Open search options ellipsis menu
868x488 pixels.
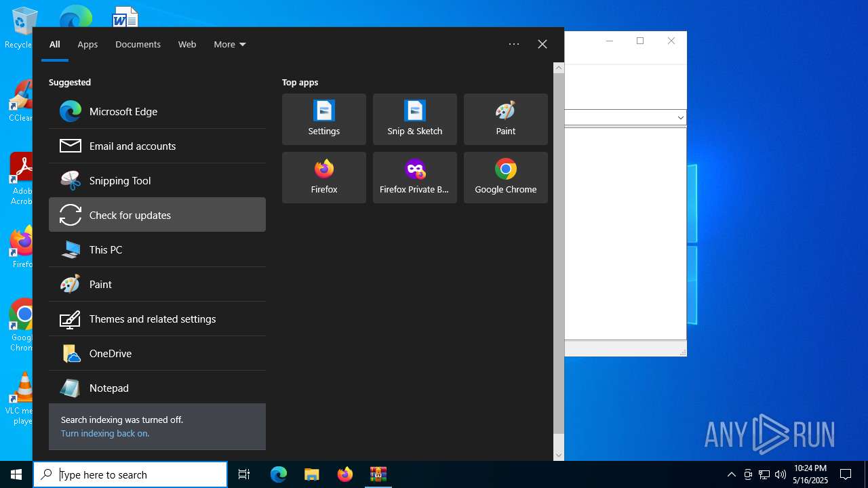[x=514, y=44]
